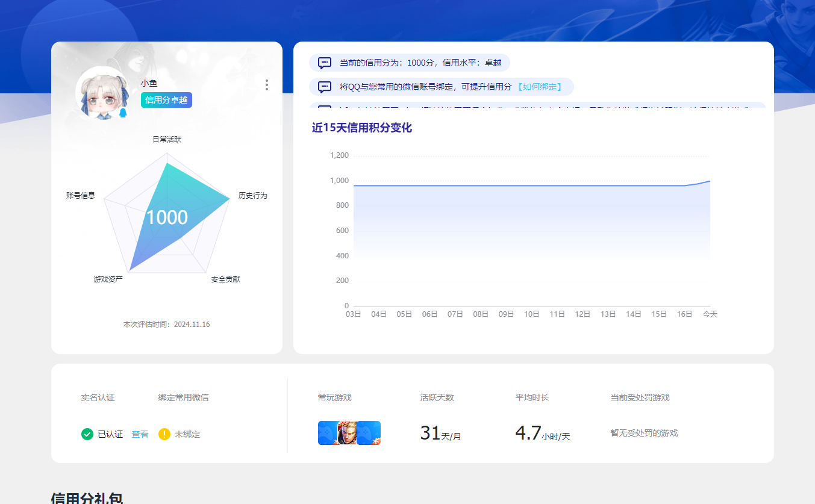This screenshot has height=504, width=815.
Task: Click the 当前受处罚游戏 heading
Action: 640,398
